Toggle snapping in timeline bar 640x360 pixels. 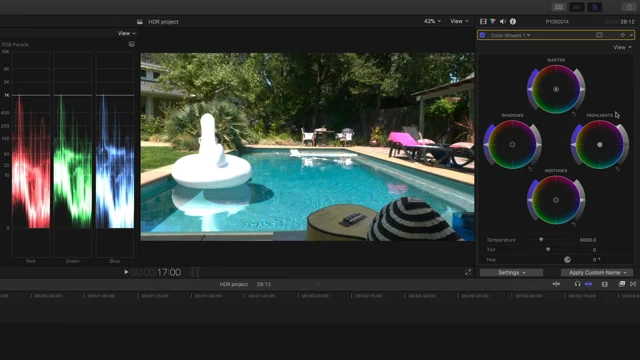[588, 284]
